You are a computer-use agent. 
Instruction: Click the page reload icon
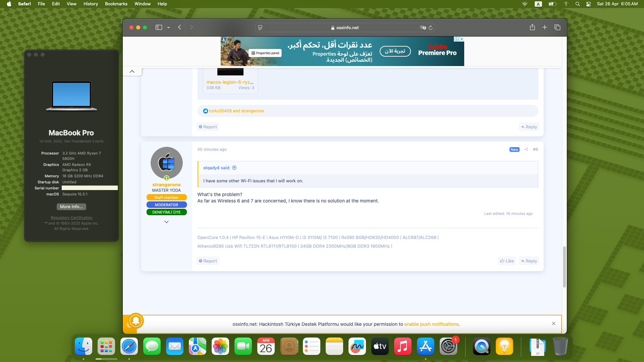pos(431,28)
